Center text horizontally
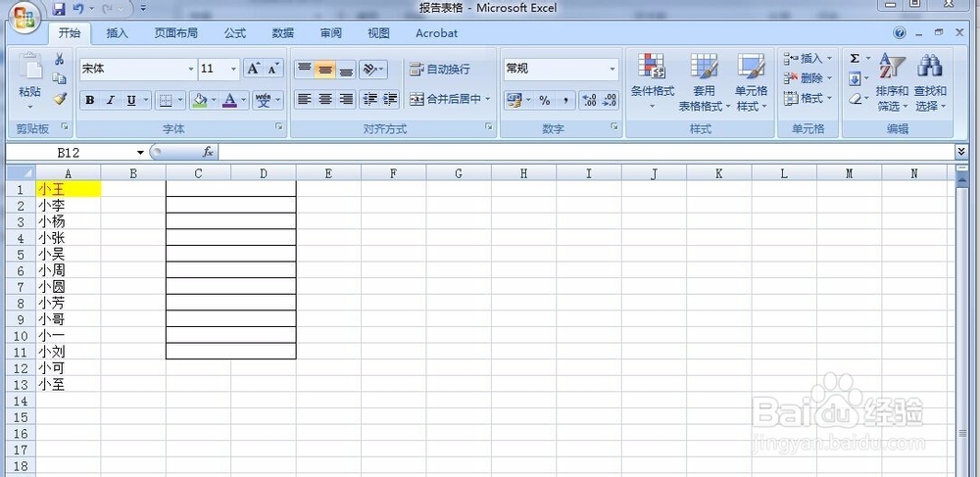This screenshot has height=477, width=980. (325, 99)
